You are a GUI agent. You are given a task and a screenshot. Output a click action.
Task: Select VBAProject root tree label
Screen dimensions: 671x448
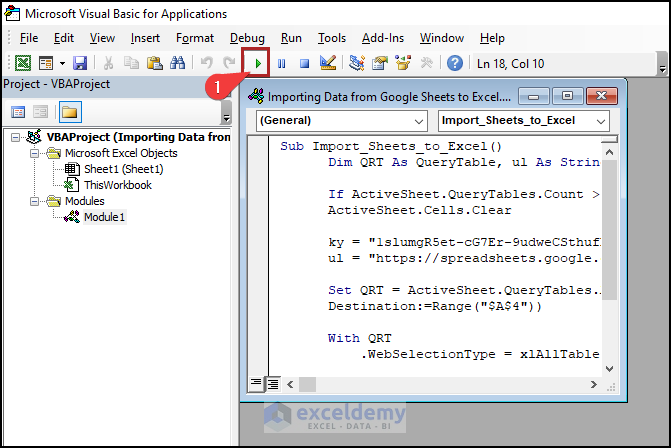tap(138, 137)
